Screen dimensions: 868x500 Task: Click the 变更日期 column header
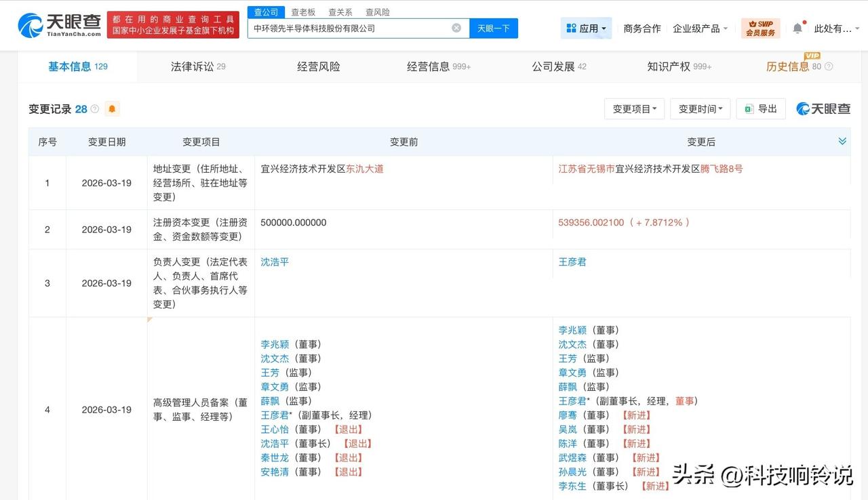coord(106,142)
